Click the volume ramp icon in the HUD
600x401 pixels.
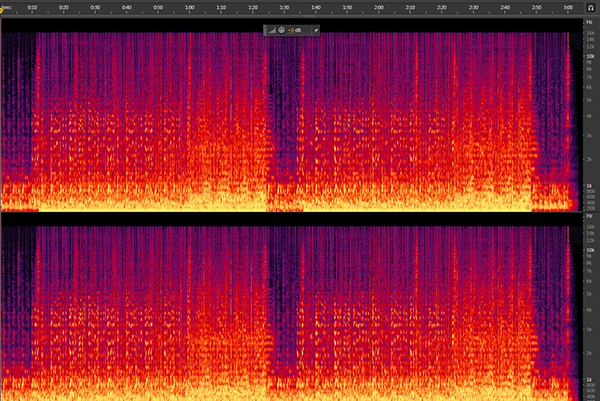pyautogui.click(x=270, y=30)
